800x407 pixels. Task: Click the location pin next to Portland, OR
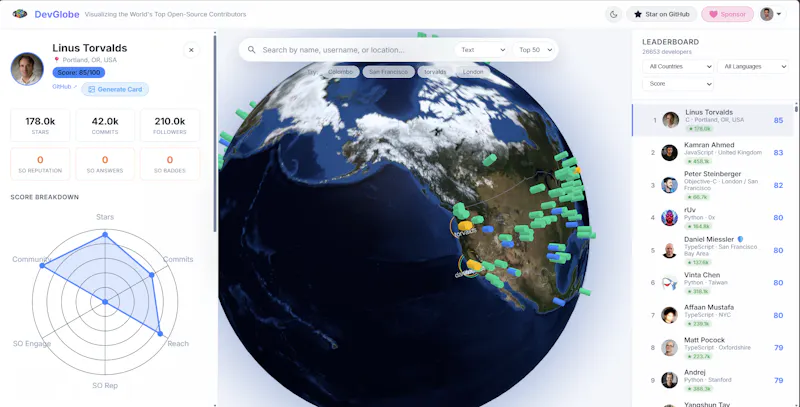56,60
